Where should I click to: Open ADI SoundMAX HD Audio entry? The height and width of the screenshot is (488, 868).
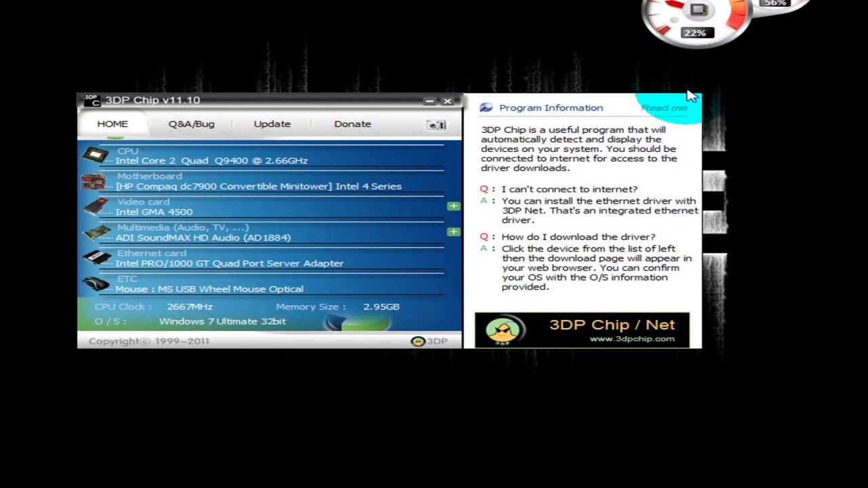tap(203, 238)
